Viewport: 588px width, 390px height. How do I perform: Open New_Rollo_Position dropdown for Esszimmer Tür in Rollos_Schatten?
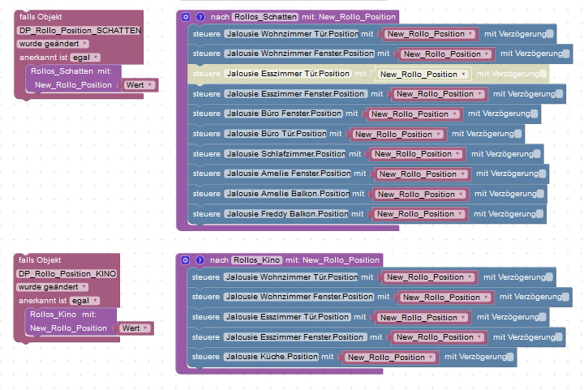(x=423, y=75)
